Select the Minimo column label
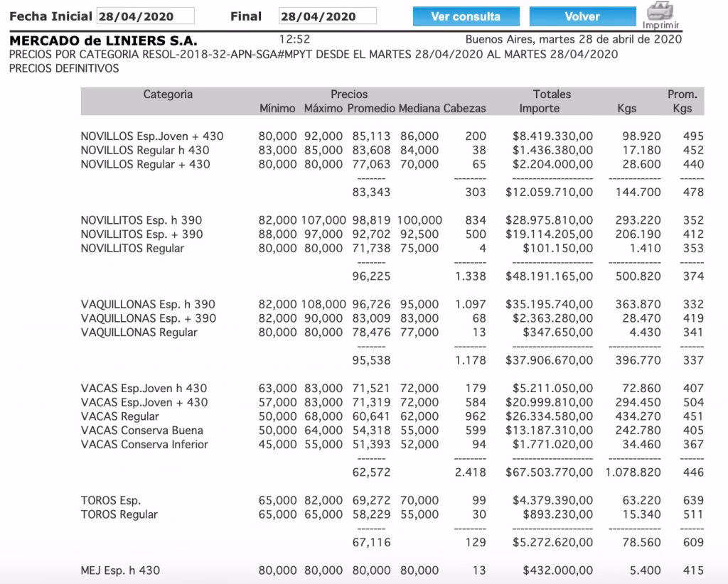The height and width of the screenshot is (584, 728). pyautogui.click(x=278, y=108)
